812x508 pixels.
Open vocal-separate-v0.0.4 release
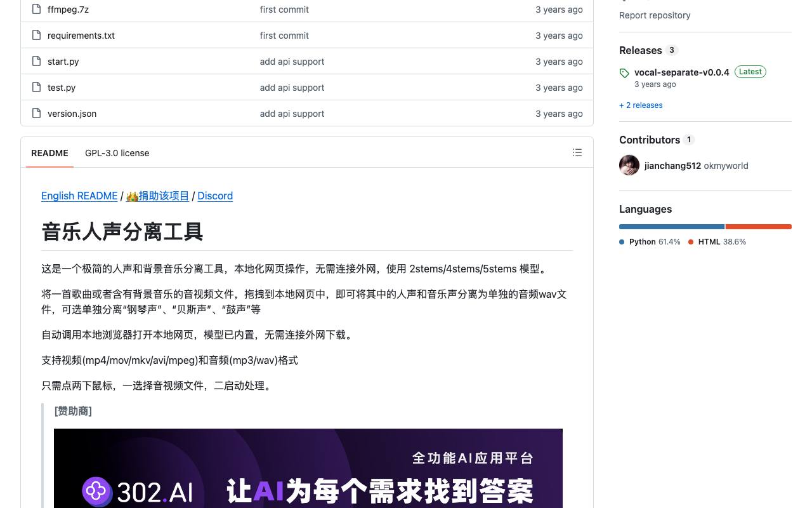pos(682,72)
